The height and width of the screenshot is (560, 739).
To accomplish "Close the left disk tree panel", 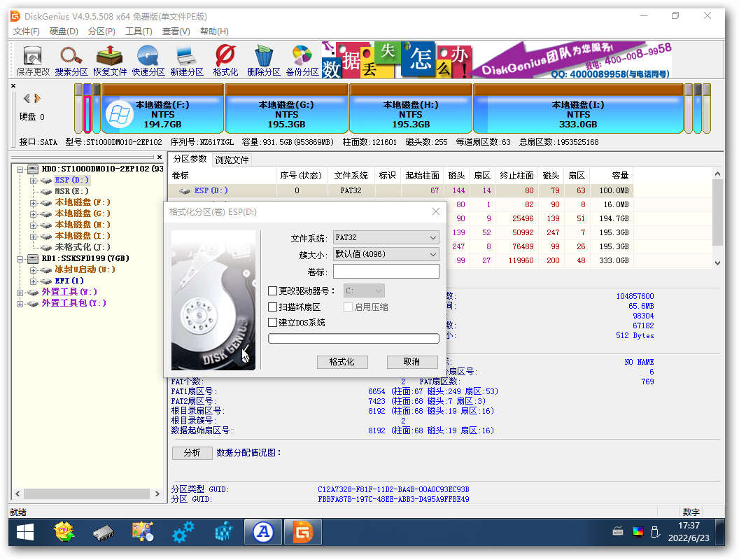I will coord(160,157).
